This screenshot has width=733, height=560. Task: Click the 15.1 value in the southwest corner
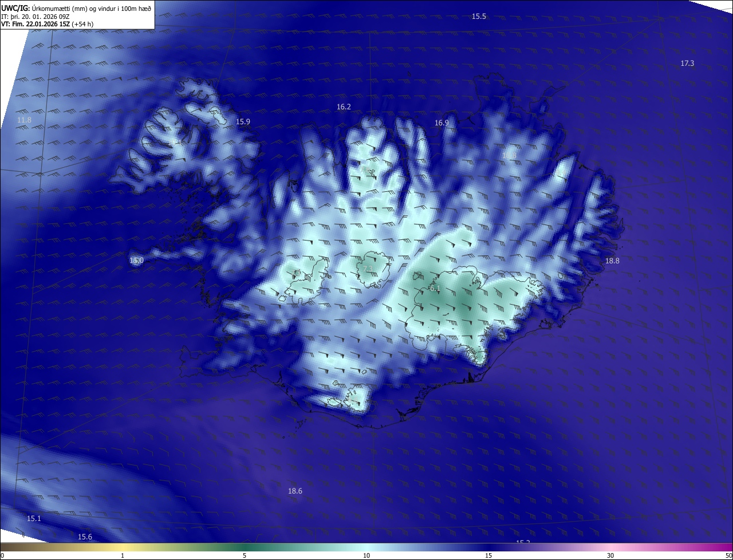click(34, 519)
